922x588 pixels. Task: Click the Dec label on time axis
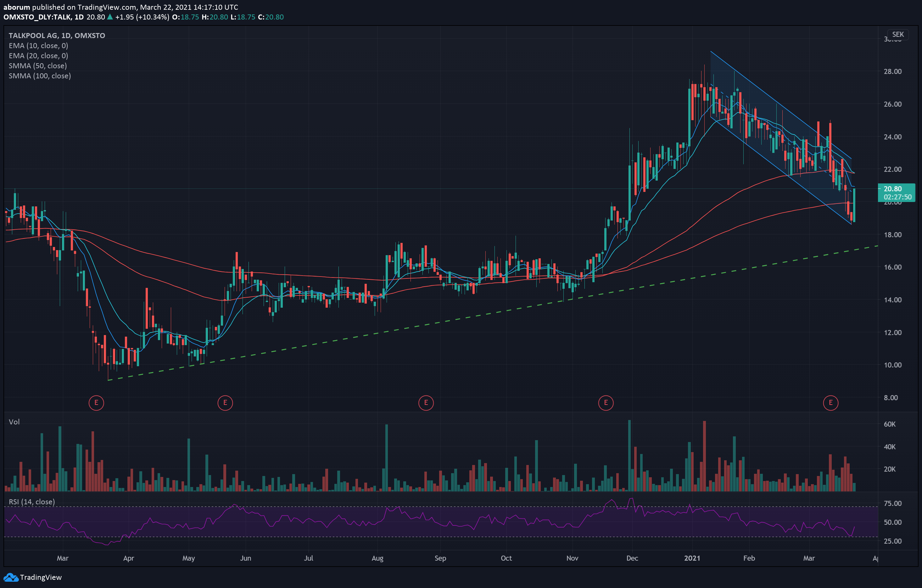(632, 558)
